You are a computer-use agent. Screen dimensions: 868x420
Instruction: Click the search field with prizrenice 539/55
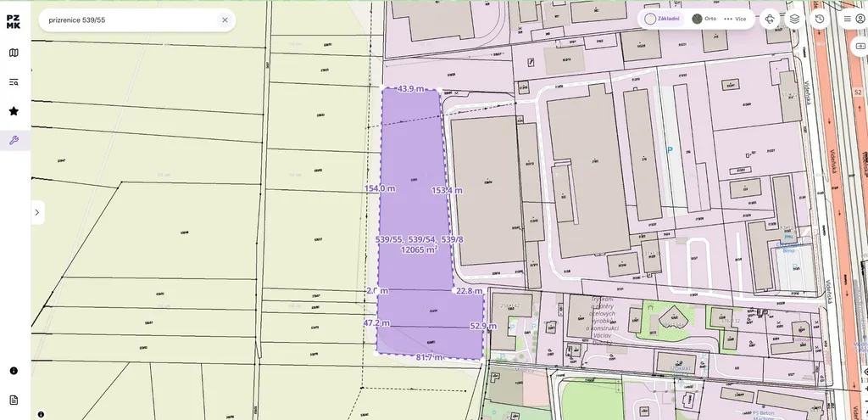127,20
